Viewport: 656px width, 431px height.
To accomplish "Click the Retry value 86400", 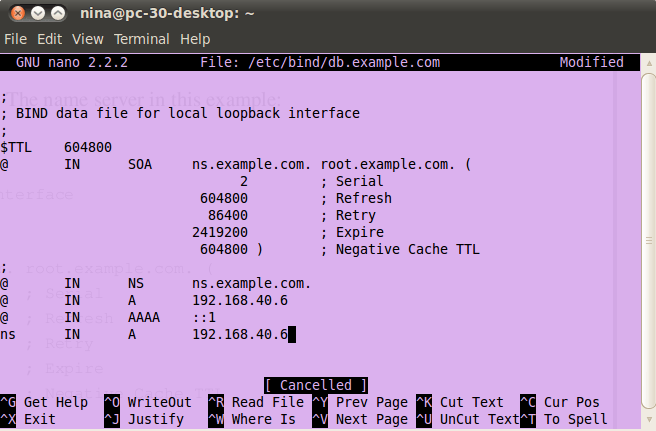I will 228,216.
